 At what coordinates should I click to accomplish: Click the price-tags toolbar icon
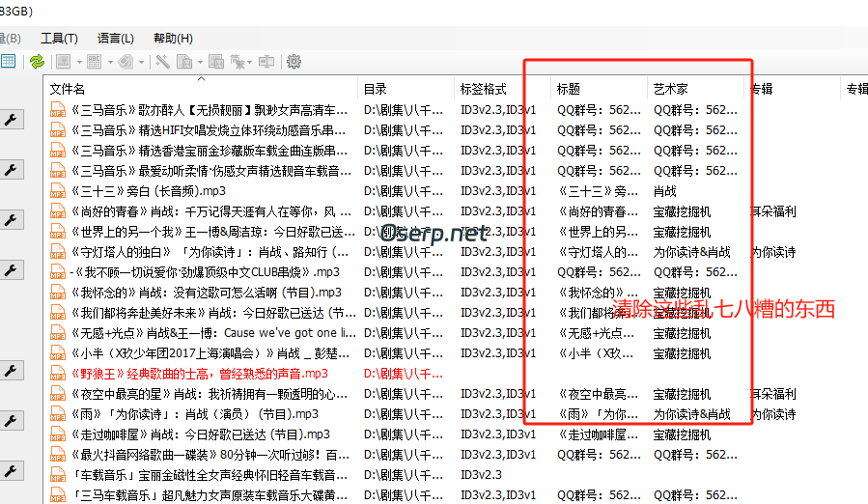[126, 62]
